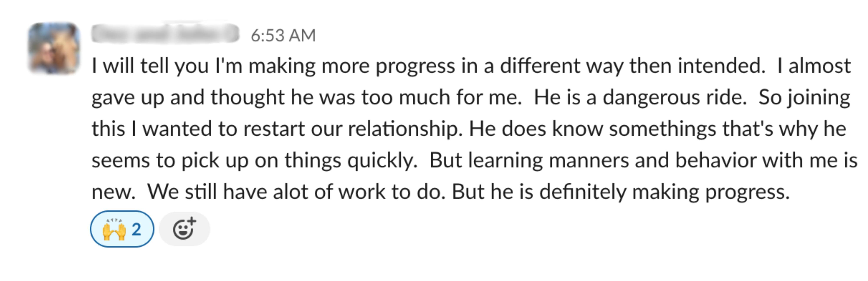Click the phrase "pick up on things quickly"

pyautogui.click(x=298, y=161)
